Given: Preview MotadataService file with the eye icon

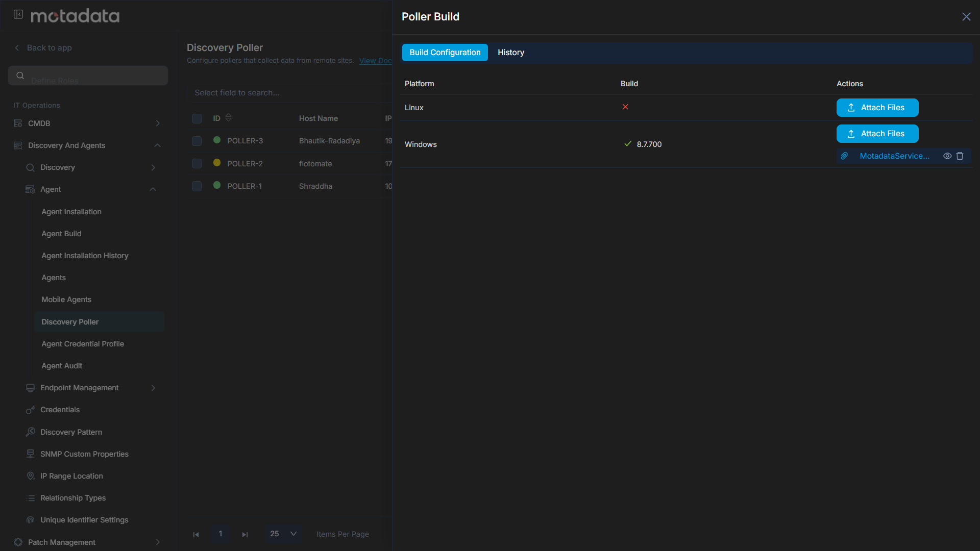Looking at the screenshot, I should coord(947,156).
